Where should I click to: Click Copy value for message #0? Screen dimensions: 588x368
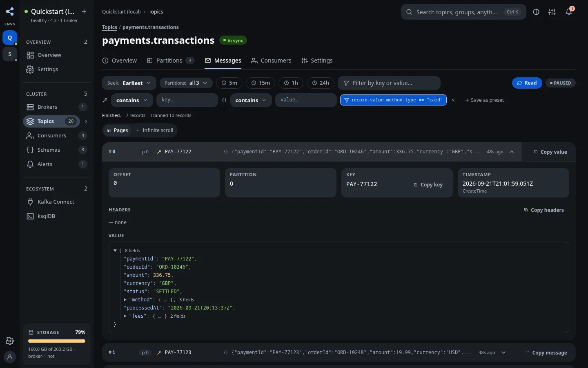click(550, 152)
